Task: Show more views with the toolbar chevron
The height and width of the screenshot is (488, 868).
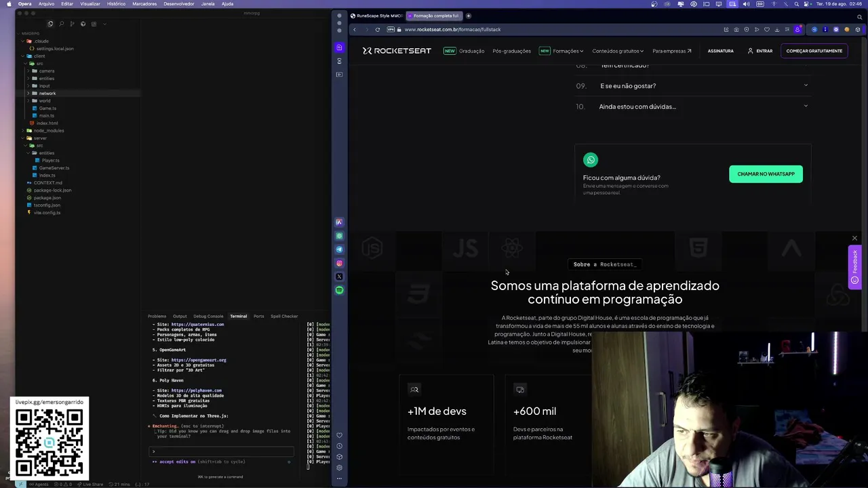Action: tap(104, 24)
